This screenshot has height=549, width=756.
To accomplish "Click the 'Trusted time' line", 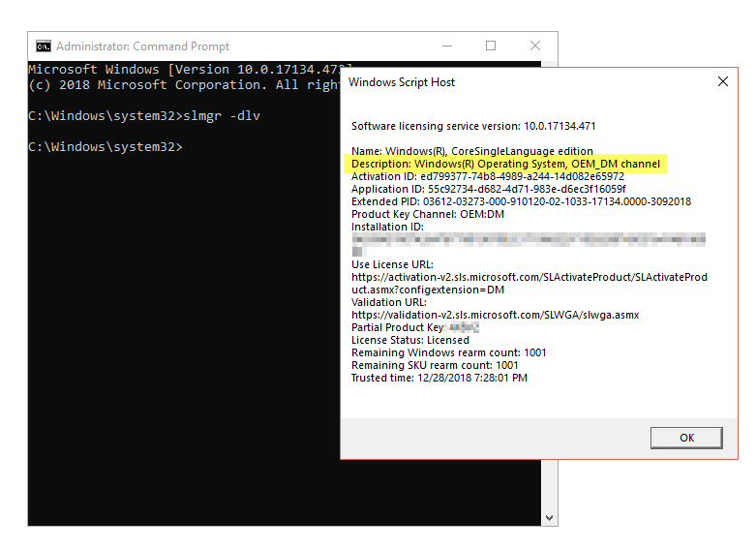I will click(439, 378).
